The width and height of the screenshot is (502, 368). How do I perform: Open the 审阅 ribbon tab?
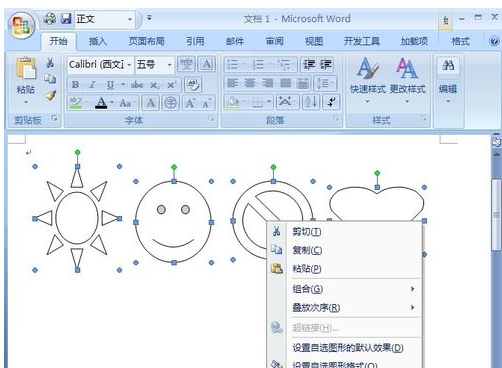274,41
